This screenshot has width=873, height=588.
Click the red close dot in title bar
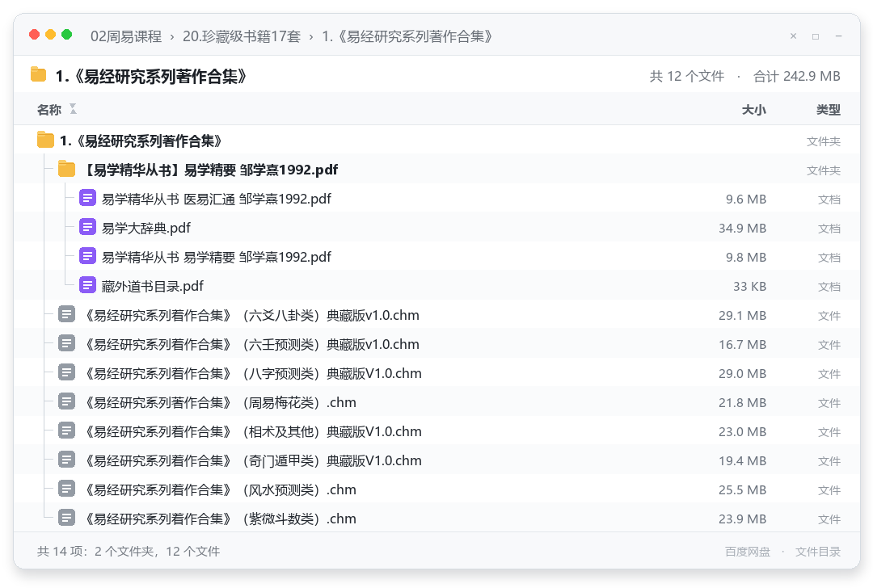click(35, 35)
